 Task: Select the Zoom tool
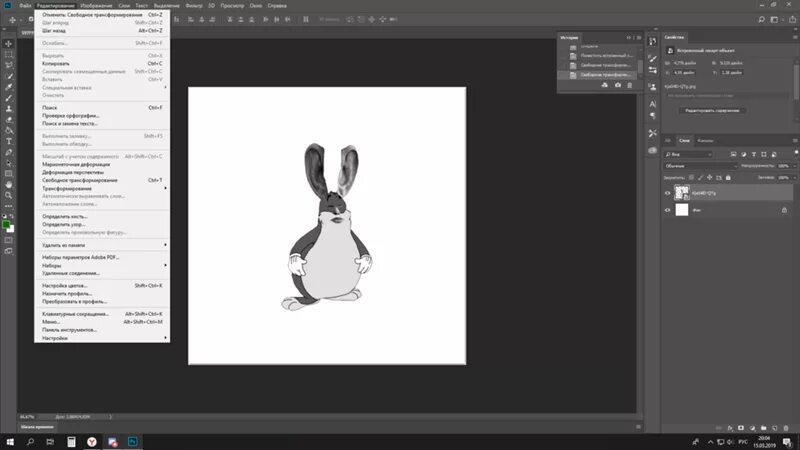tap(9, 195)
